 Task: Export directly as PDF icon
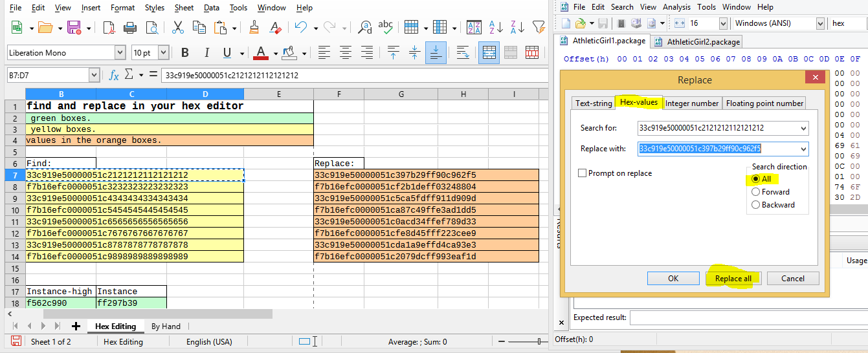click(x=109, y=28)
